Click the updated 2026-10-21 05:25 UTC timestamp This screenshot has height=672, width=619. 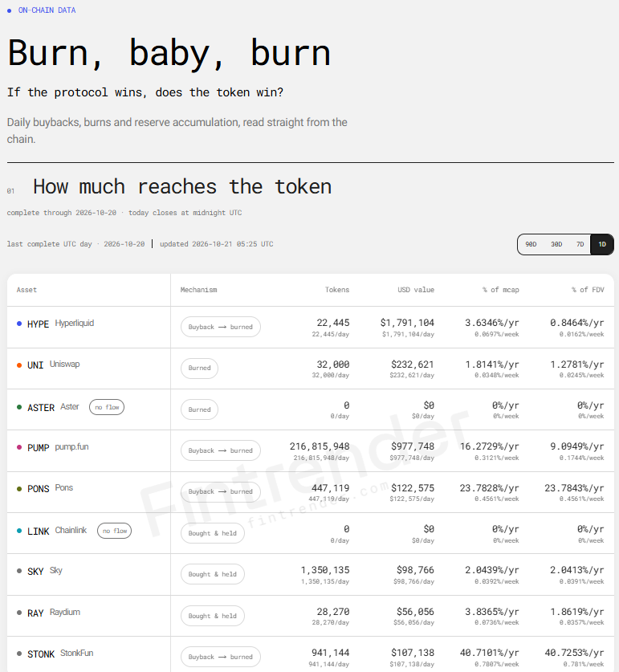point(217,244)
